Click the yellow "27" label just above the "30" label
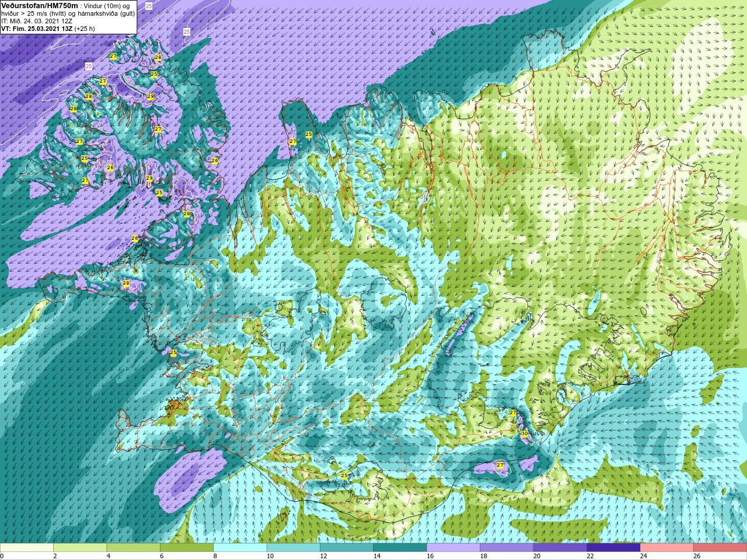747x560 pixels. tap(513, 412)
